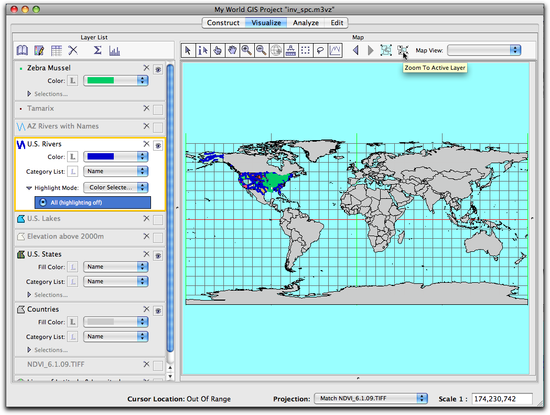Expand U.S. States Selections
The width and height of the screenshot is (550, 415).
(29, 295)
